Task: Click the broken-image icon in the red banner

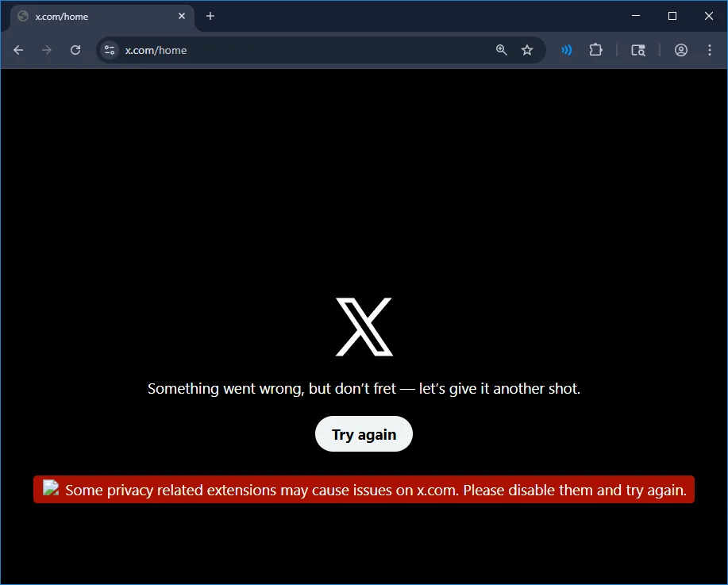Action: [x=50, y=489]
